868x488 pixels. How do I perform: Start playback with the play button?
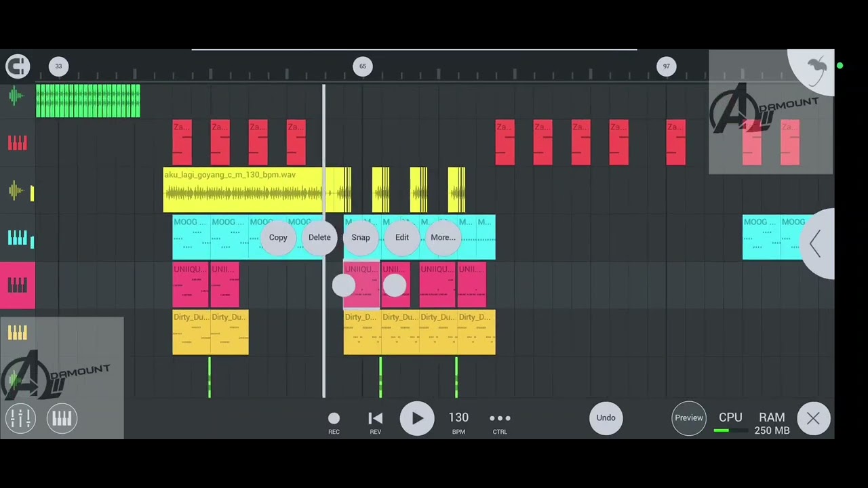click(417, 418)
